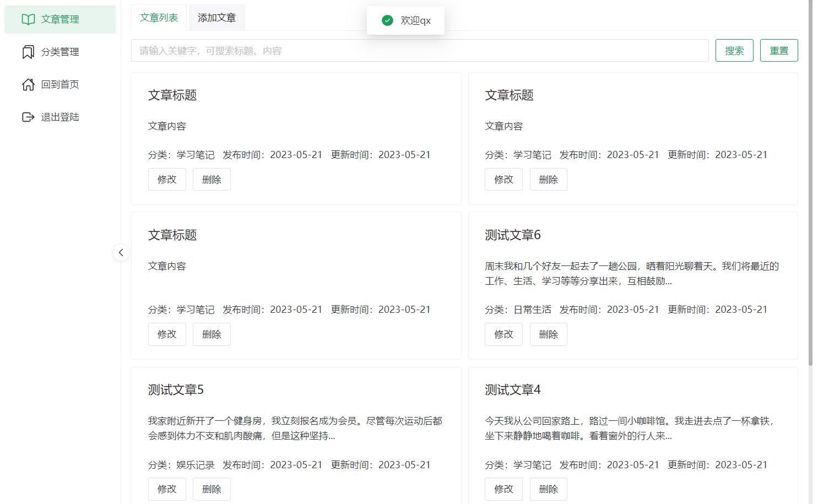This screenshot has width=818, height=504.
Task: Click the home icon next to 回到首页
Action: click(x=28, y=84)
